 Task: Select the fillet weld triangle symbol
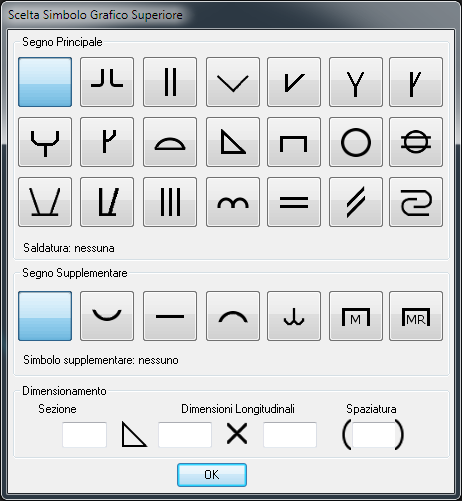(233, 142)
